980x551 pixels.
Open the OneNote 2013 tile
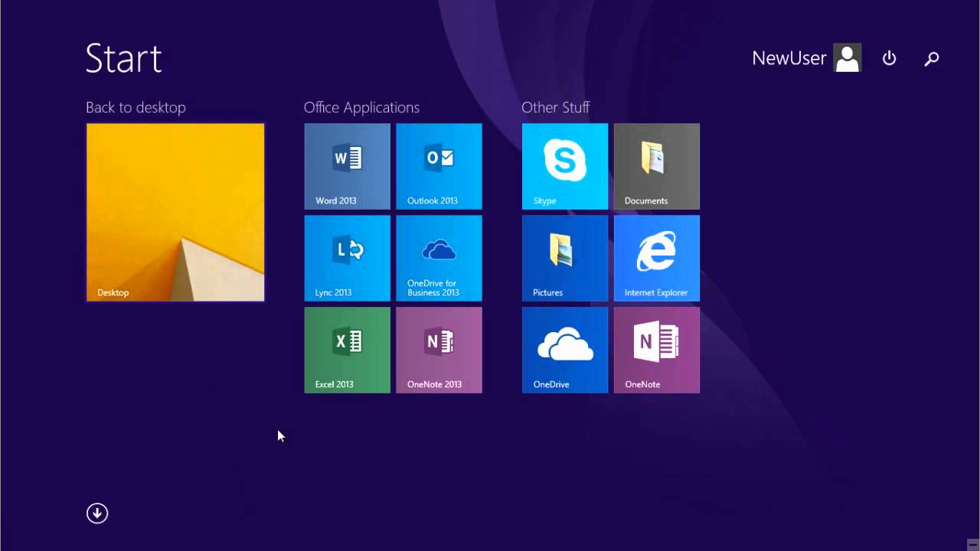[x=439, y=350]
